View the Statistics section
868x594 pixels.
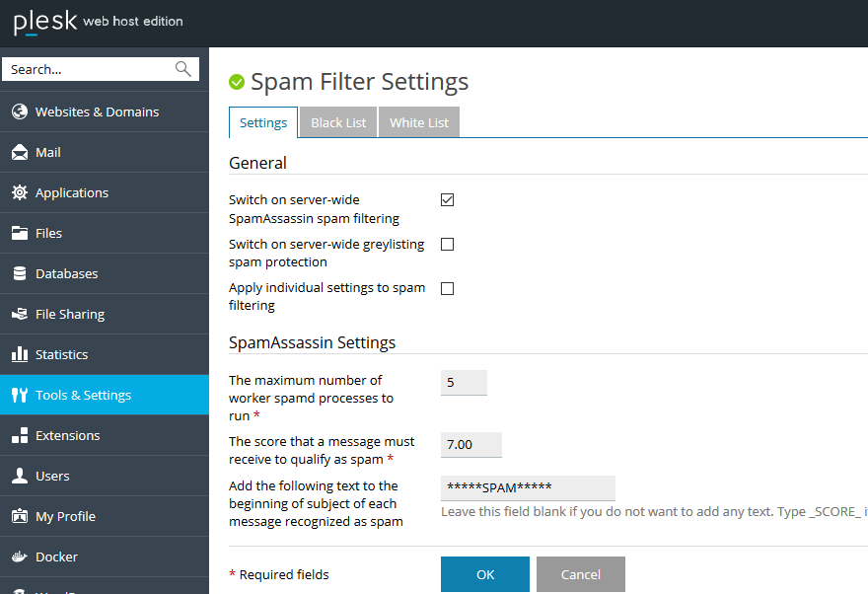click(105, 354)
